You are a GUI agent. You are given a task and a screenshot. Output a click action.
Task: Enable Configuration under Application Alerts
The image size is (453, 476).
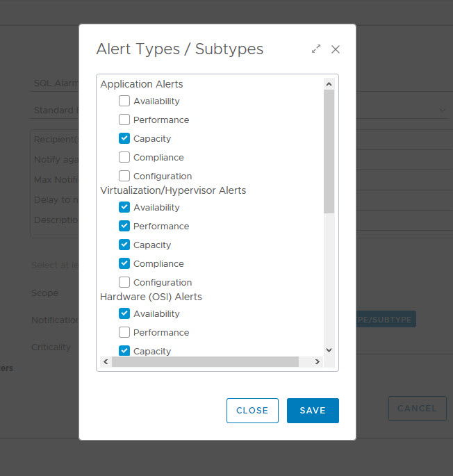(124, 176)
